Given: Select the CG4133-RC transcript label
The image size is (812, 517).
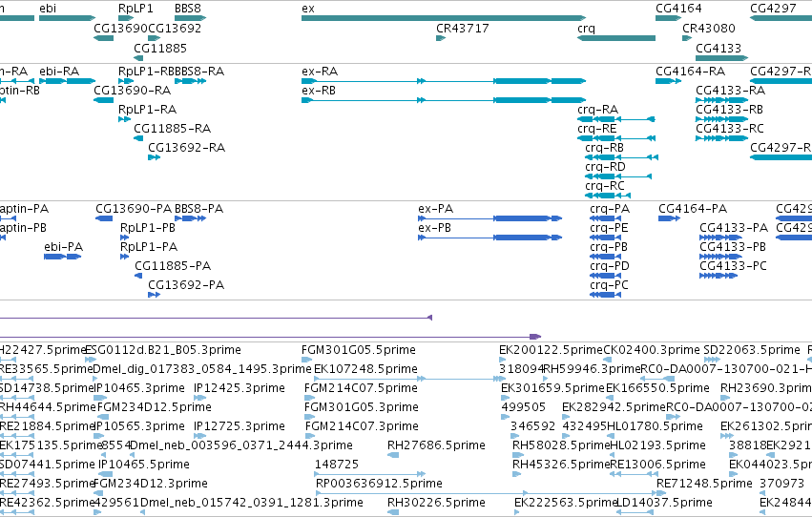Looking at the screenshot, I should click(x=730, y=129).
